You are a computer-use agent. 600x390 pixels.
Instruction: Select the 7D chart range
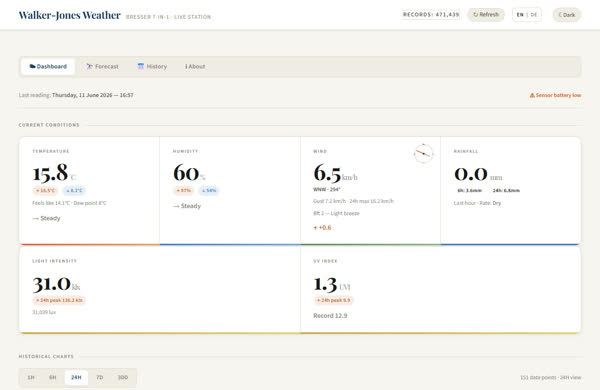click(99, 377)
